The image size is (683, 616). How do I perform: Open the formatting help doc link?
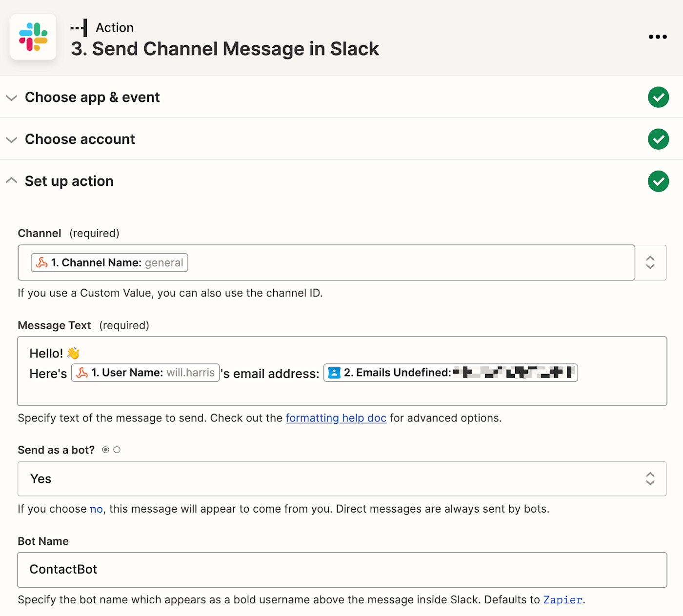pos(336,418)
